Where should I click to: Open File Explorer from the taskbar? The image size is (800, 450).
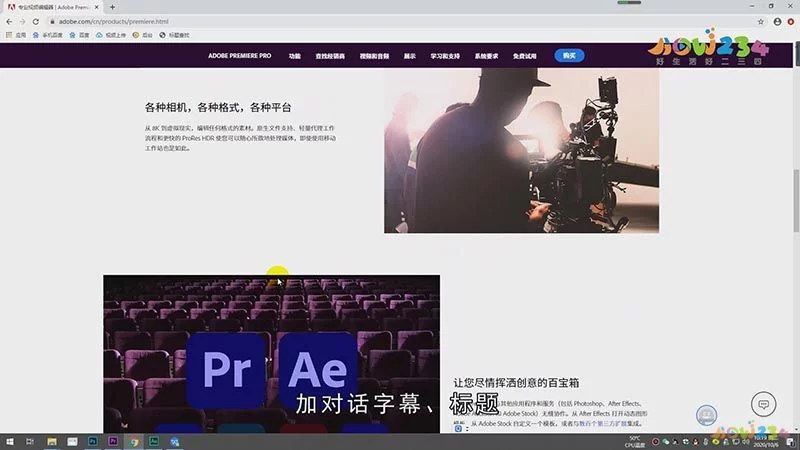pyautogui.click(x=52, y=442)
